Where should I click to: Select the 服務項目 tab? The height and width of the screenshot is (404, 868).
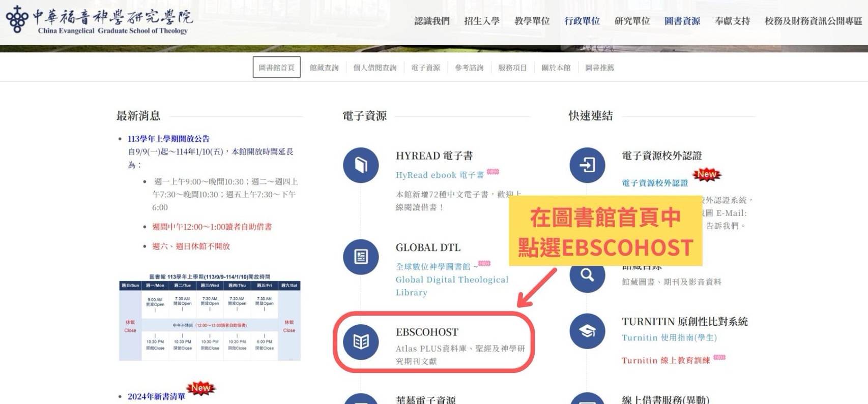tap(512, 68)
